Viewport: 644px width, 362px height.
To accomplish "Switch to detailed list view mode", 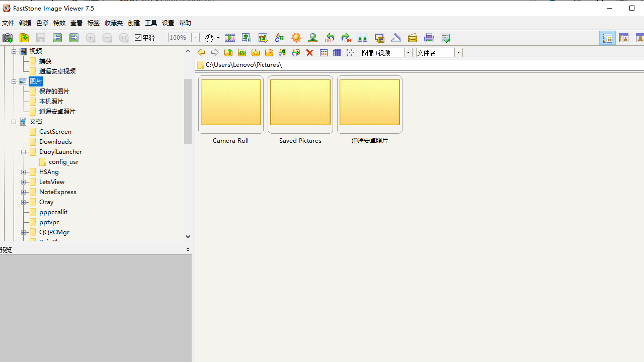I will [337, 52].
